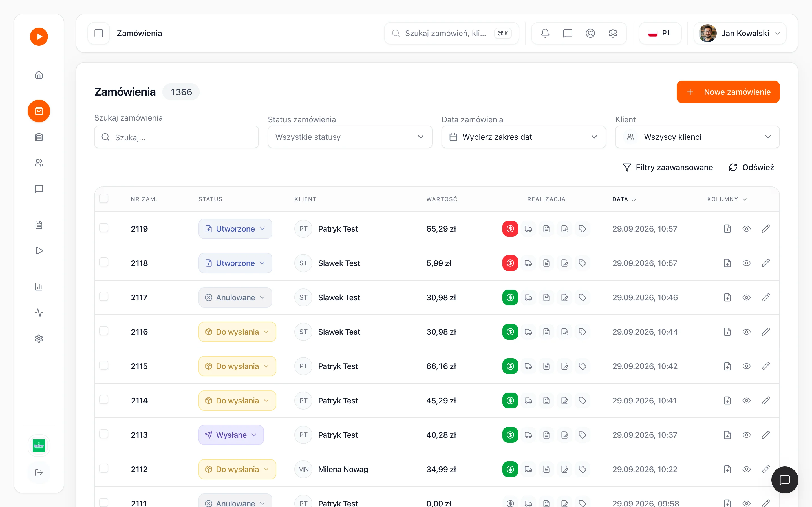Click the red payment icon for order 2119
812x507 pixels.
click(510, 229)
